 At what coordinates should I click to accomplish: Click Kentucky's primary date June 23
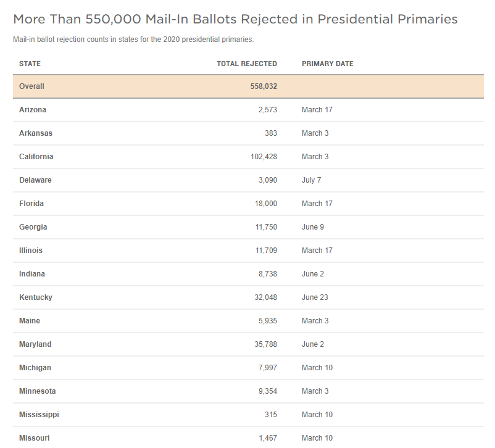(315, 297)
